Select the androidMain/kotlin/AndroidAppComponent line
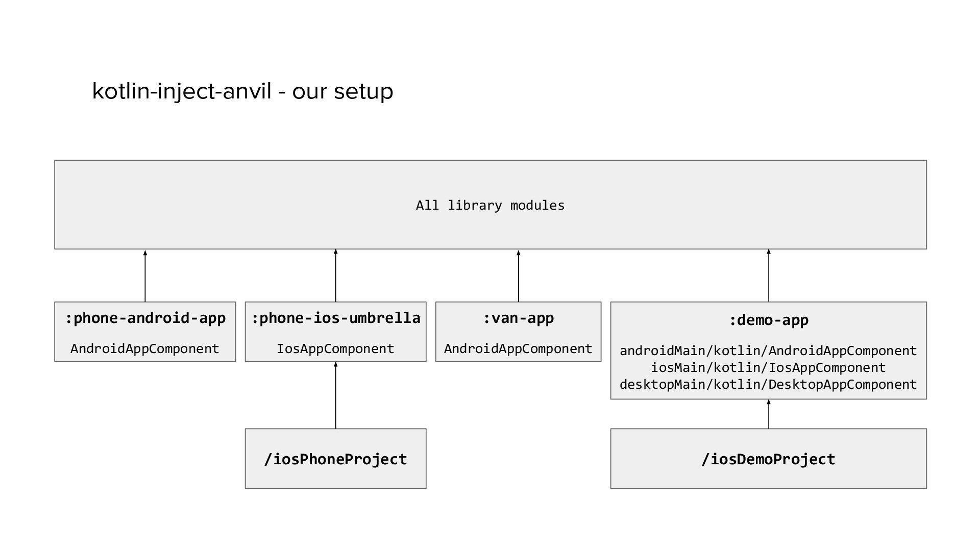This screenshot has width=980, height=551. (768, 351)
